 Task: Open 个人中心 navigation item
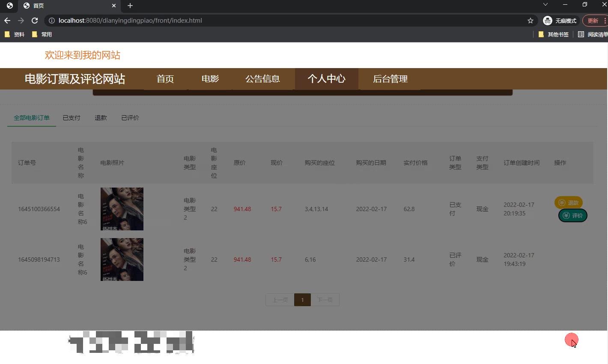[326, 79]
